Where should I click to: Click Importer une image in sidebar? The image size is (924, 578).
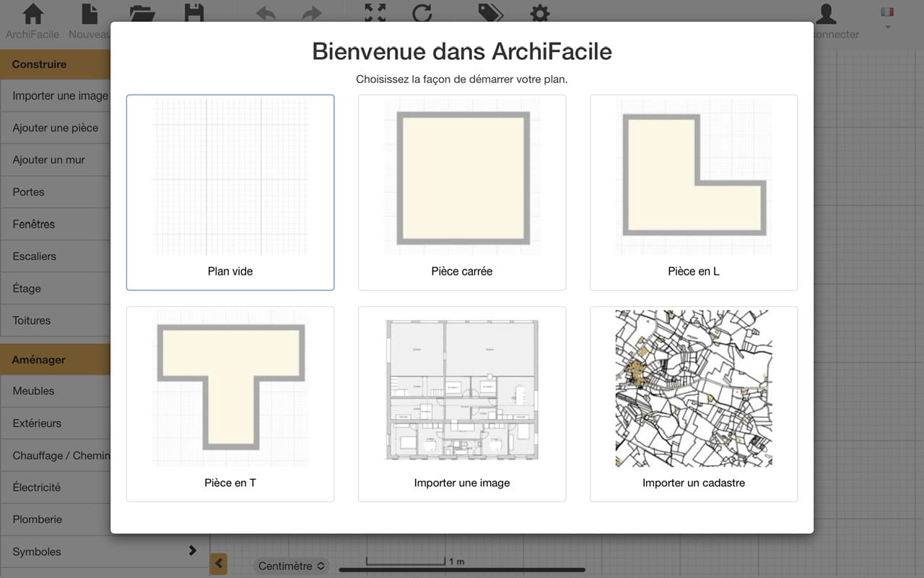point(56,95)
